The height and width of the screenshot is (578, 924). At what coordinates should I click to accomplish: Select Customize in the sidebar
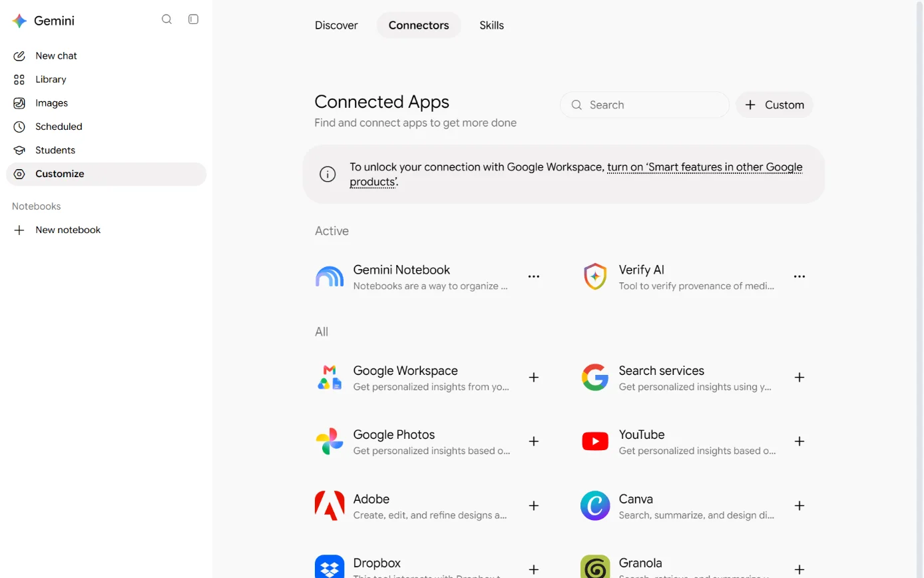(107, 174)
